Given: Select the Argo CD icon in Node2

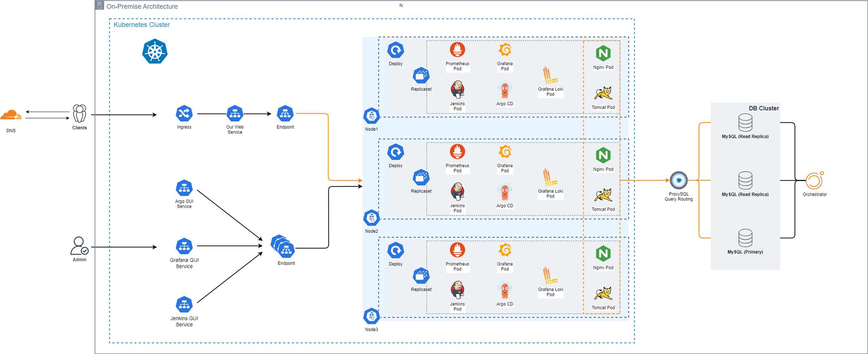Looking at the screenshot, I should pos(505,192).
